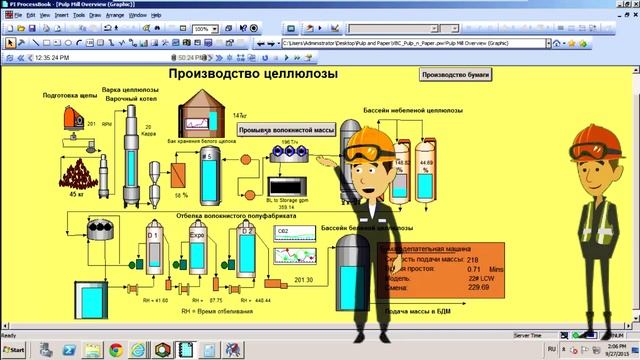Open the Edit menu

(31, 15)
